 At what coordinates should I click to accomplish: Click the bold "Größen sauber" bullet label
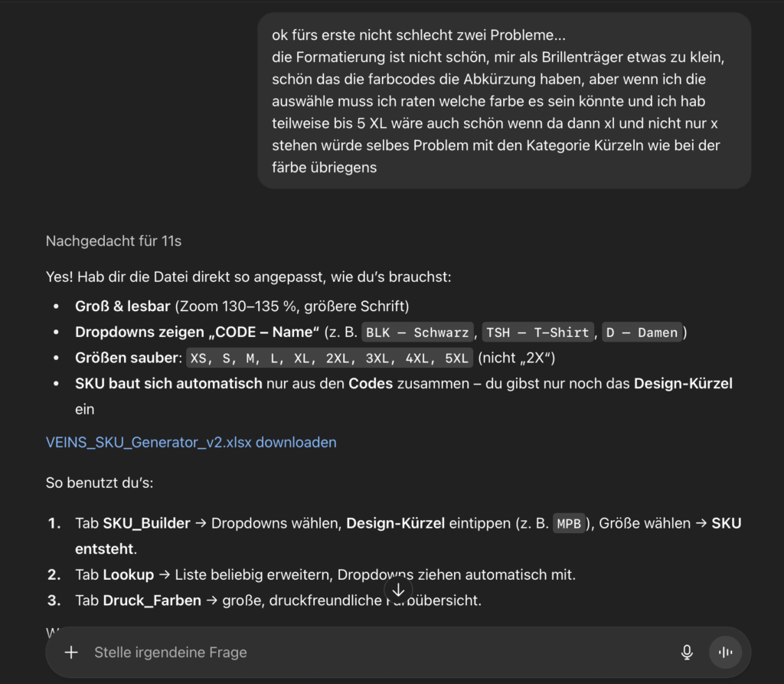pos(127,358)
